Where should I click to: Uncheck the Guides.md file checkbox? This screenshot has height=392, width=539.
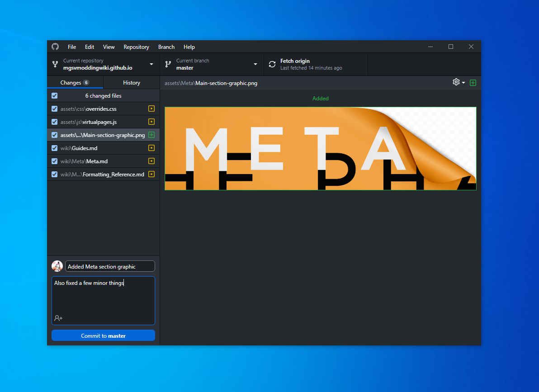click(x=54, y=148)
